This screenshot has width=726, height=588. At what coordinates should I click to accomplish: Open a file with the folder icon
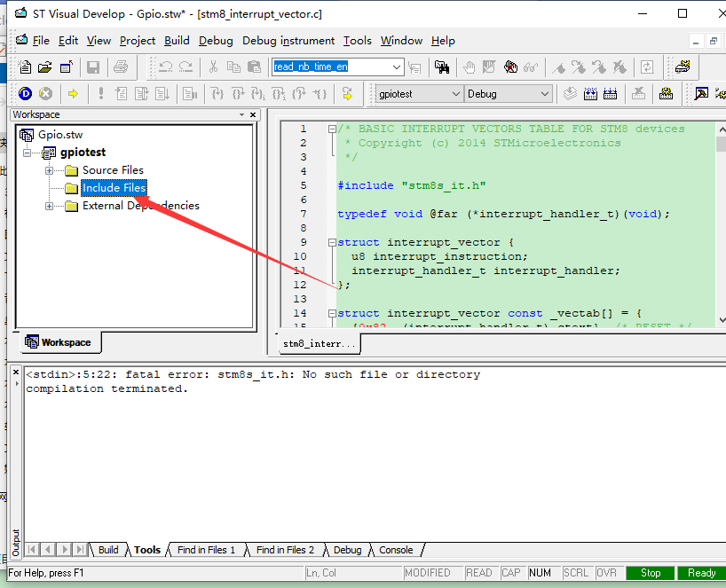click(x=45, y=67)
